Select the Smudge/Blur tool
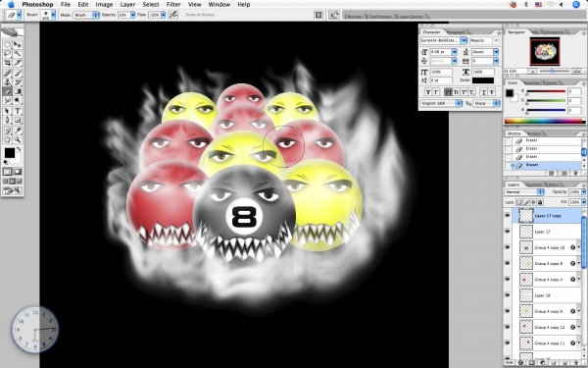Image resolution: width=588 pixels, height=368 pixels. [x=8, y=100]
